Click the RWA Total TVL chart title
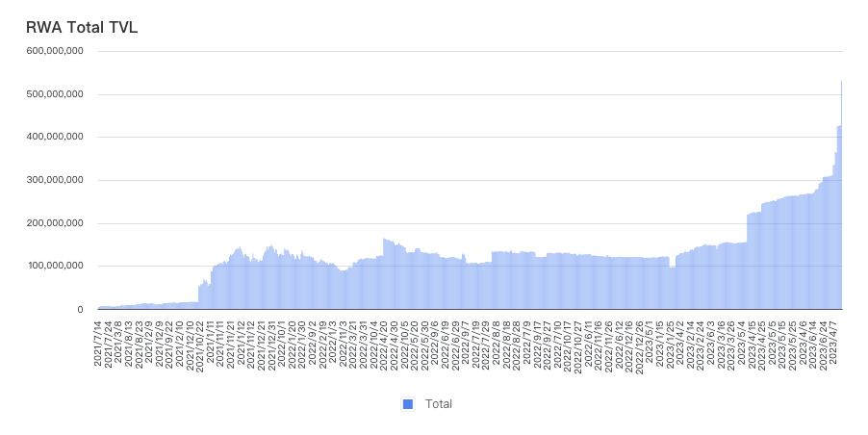The width and height of the screenshot is (868, 435). pyautogui.click(x=82, y=27)
